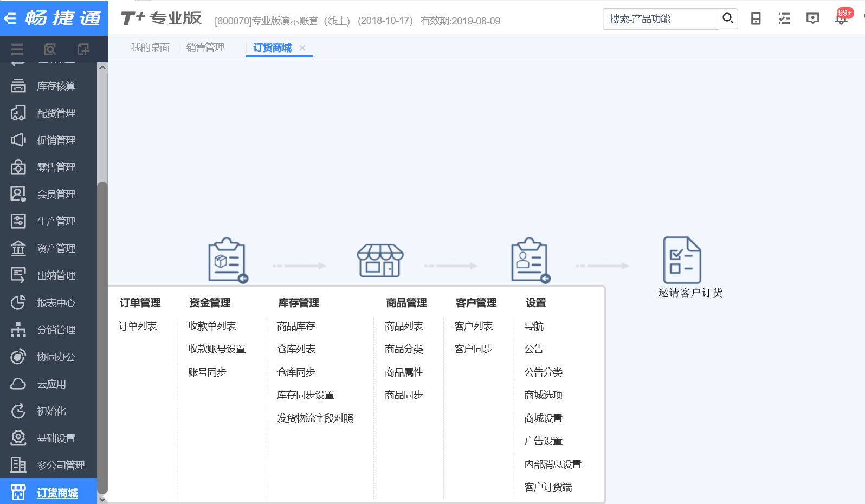This screenshot has height=504, width=865.
Task: Open 客户列表 link
Action: point(474,326)
